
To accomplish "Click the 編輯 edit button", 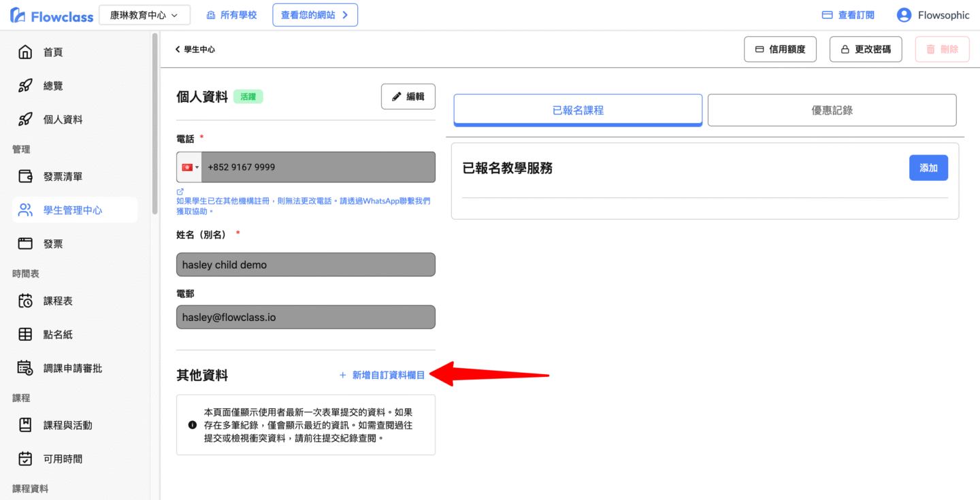I will [408, 97].
